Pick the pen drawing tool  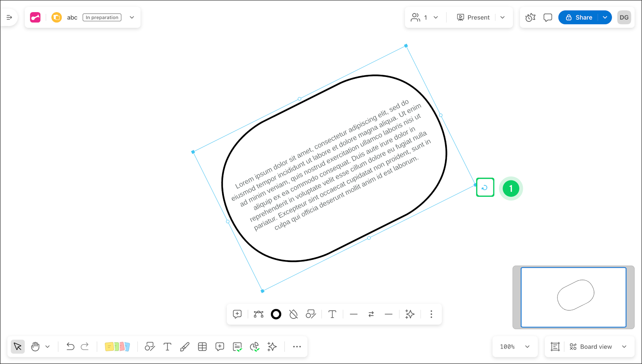coord(185,346)
